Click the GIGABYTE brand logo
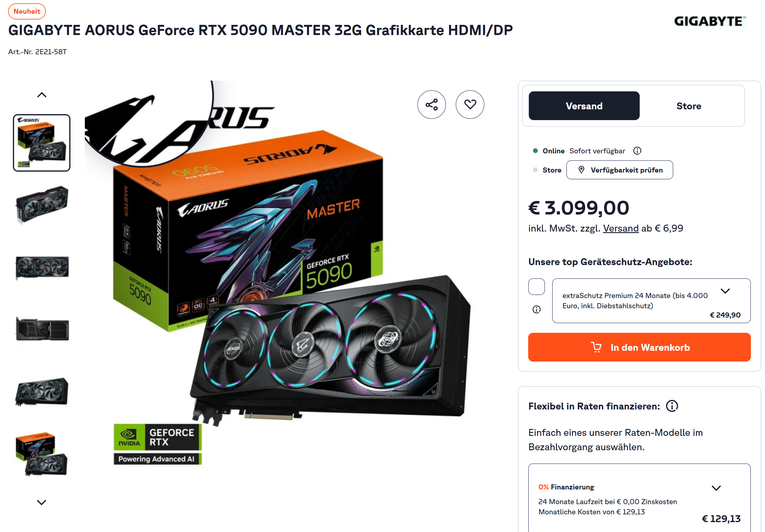The height and width of the screenshot is (532, 765). [x=710, y=21]
